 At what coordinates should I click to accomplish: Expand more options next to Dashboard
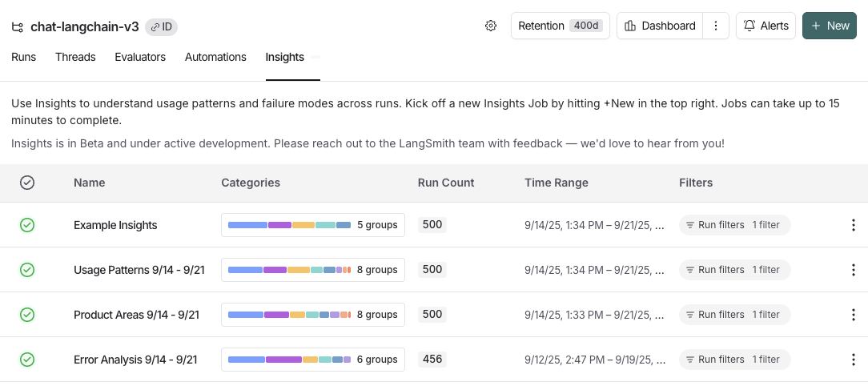pyautogui.click(x=716, y=26)
